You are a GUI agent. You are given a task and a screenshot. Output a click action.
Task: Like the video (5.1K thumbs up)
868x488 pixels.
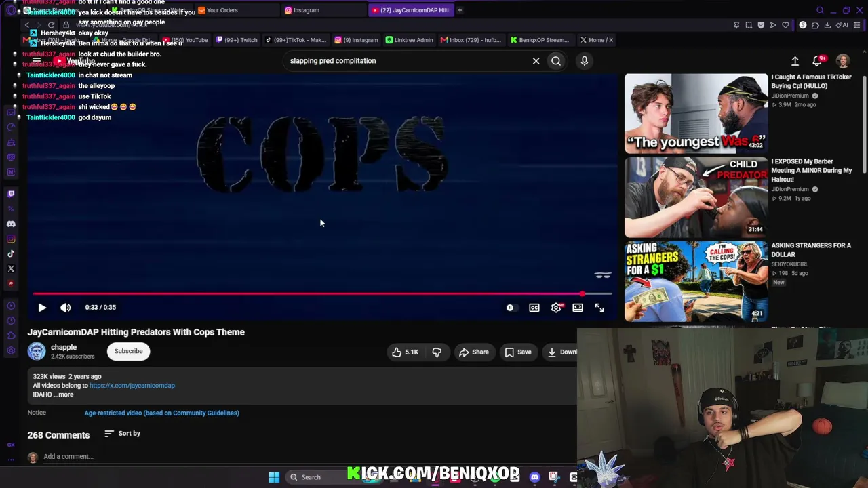(x=406, y=352)
